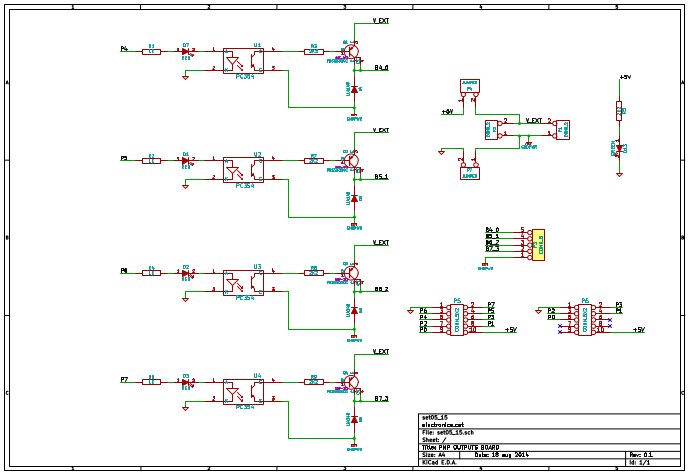This screenshot has width=689, height=476.
Task: Select the B7_3 output net label
Action: [x=381, y=399]
